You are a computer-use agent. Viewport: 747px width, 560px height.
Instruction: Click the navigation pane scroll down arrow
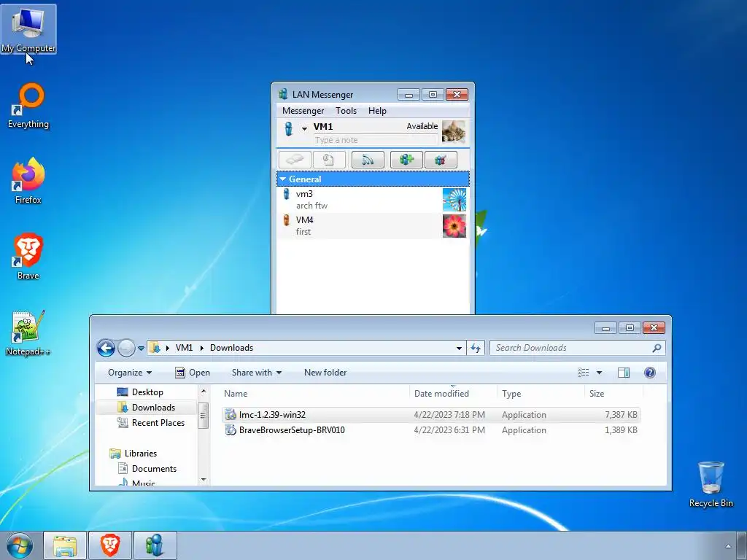click(204, 480)
